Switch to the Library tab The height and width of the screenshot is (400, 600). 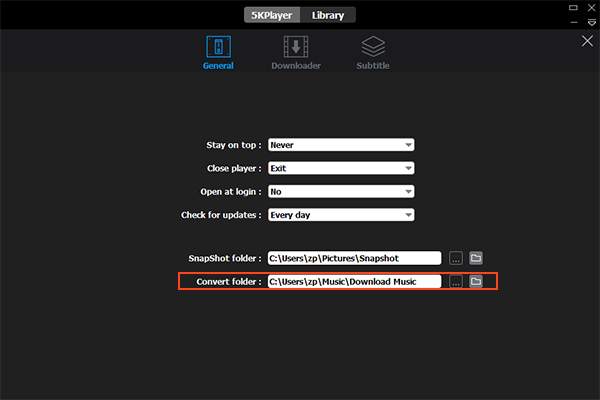pyautogui.click(x=328, y=15)
